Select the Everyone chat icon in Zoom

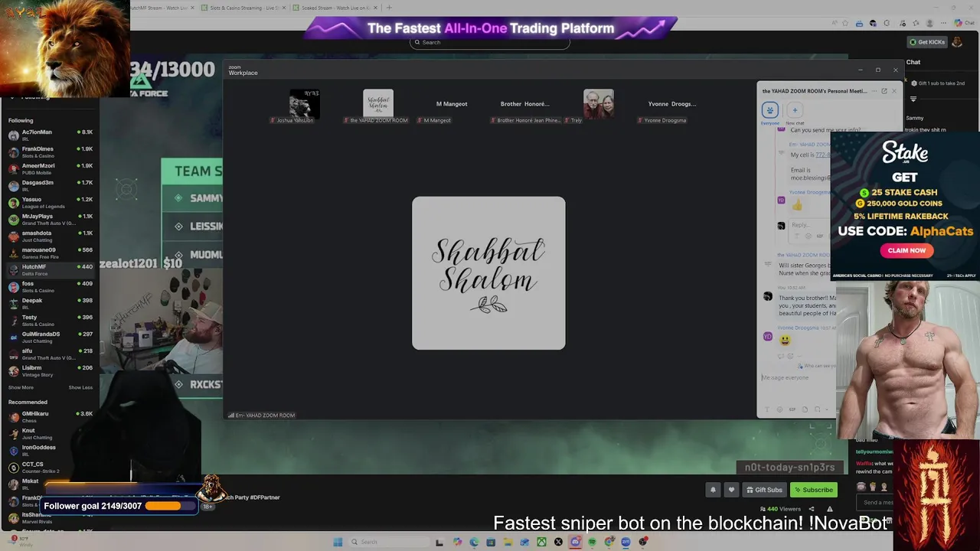[x=770, y=110]
